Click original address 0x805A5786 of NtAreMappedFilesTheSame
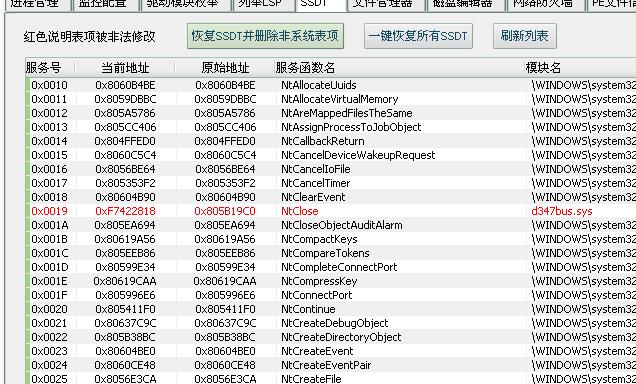Viewport: 636px width, 384px height. pyautogui.click(x=225, y=113)
